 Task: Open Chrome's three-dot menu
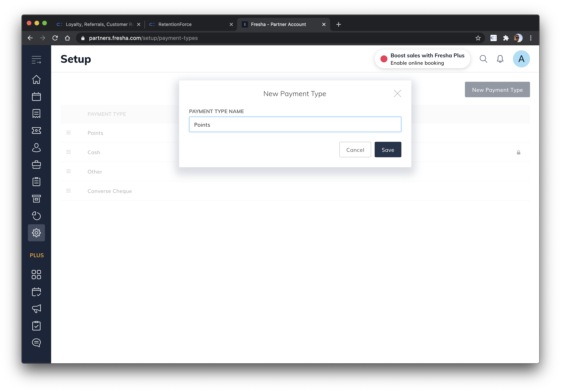click(x=531, y=38)
